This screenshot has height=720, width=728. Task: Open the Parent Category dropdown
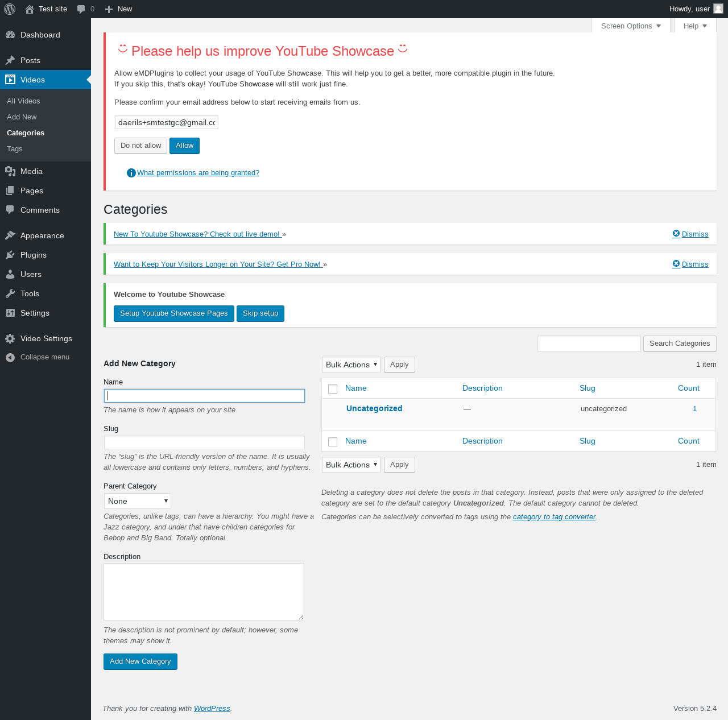click(x=138, y=501)
